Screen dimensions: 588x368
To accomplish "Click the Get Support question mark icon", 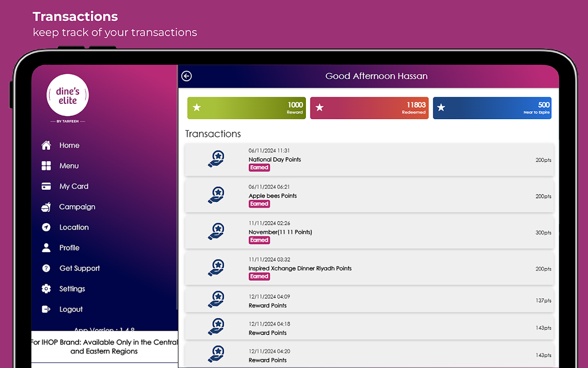I will [46, 268].
